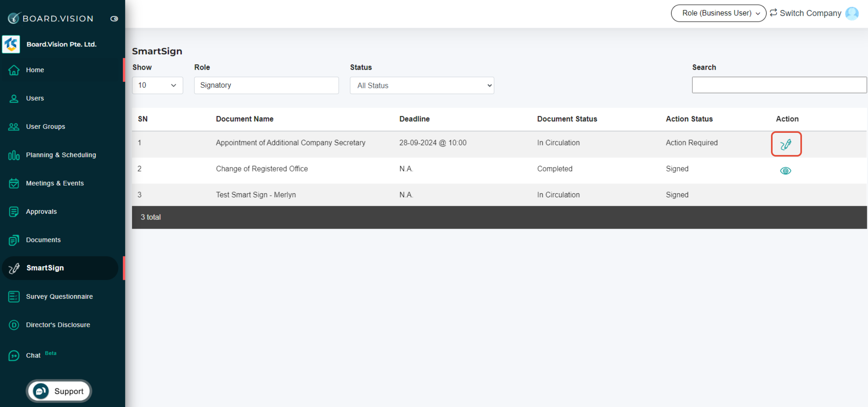
Task: Go to the Users menu label
Action: (x=35, y=98)
